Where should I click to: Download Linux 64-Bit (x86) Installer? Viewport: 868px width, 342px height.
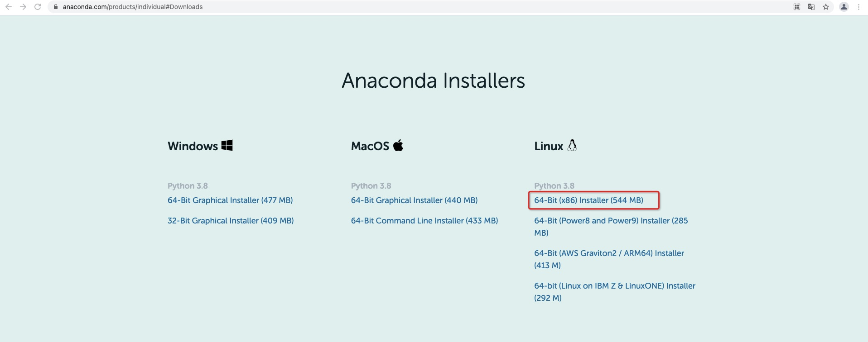pos(588,200)
